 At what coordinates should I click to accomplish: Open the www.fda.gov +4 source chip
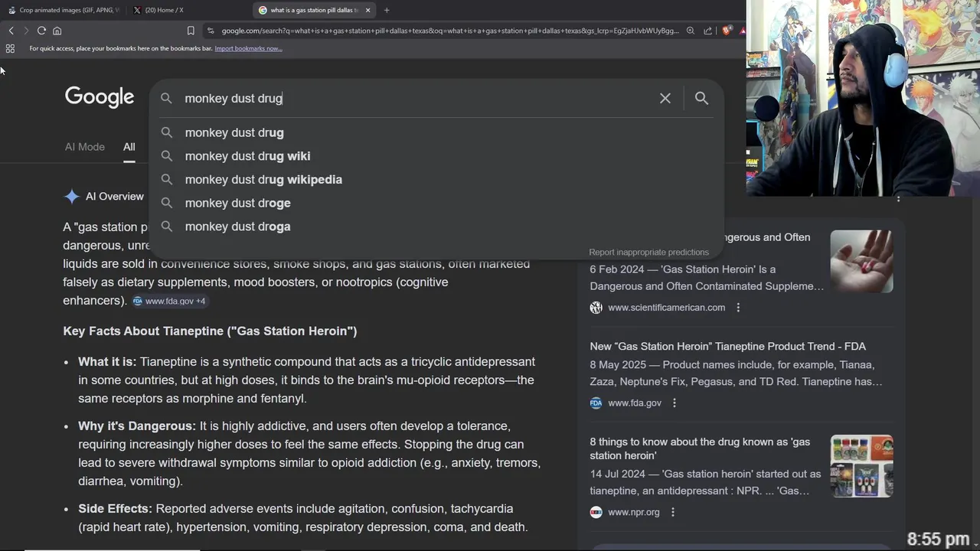click(x=169, y=301)
